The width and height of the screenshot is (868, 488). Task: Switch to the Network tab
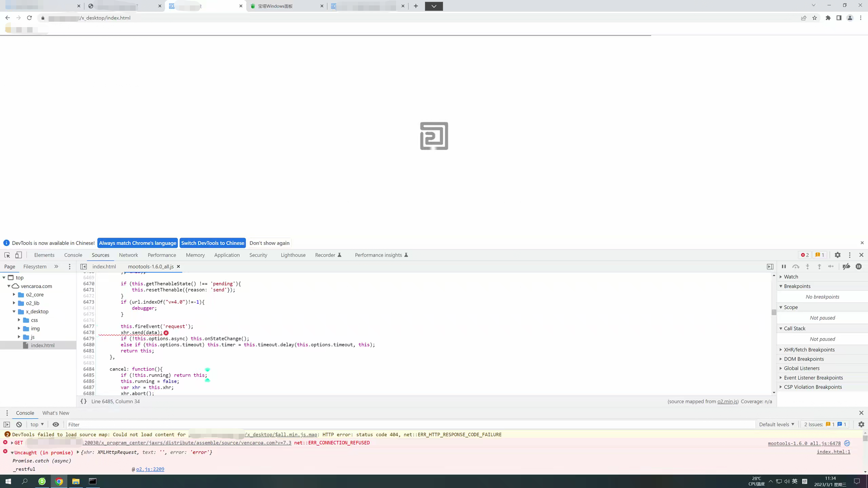[x=128, y=255]
